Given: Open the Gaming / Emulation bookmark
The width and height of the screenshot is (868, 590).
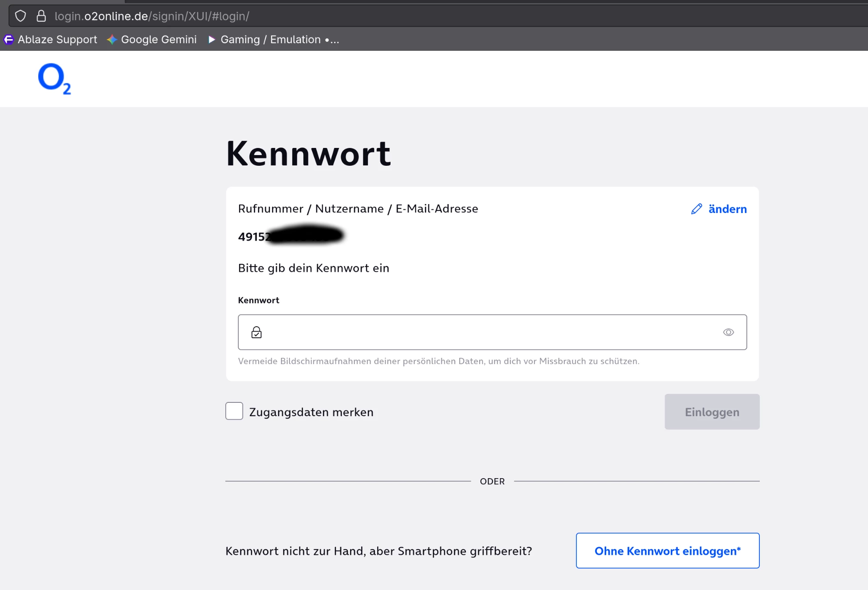Looking at the screenshot, I should 279,40.
